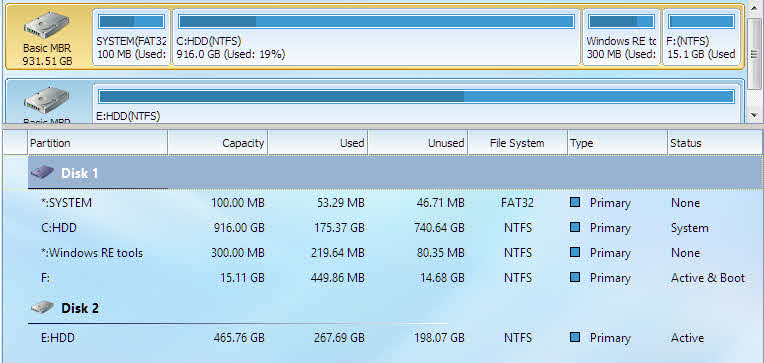Viewport: 764px width, 363px height.
Task: Click the 198.07 GB unused cell
Action: [439, 338]
